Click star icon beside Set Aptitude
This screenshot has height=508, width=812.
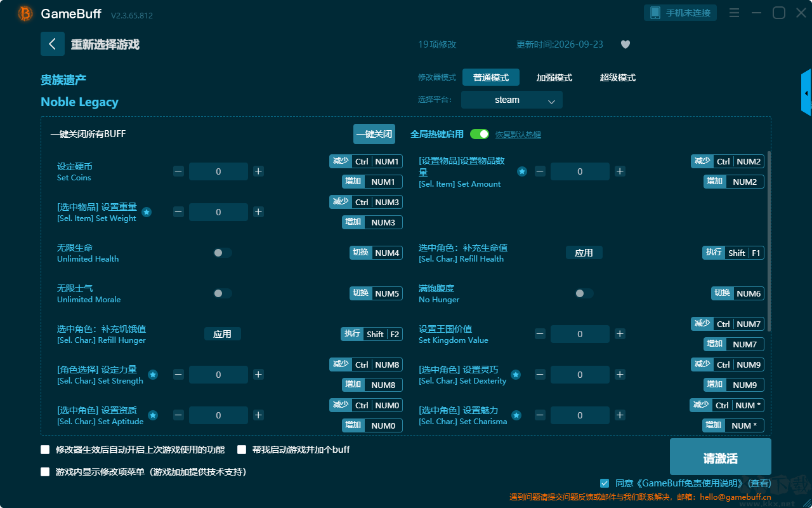tap(153, 415)
